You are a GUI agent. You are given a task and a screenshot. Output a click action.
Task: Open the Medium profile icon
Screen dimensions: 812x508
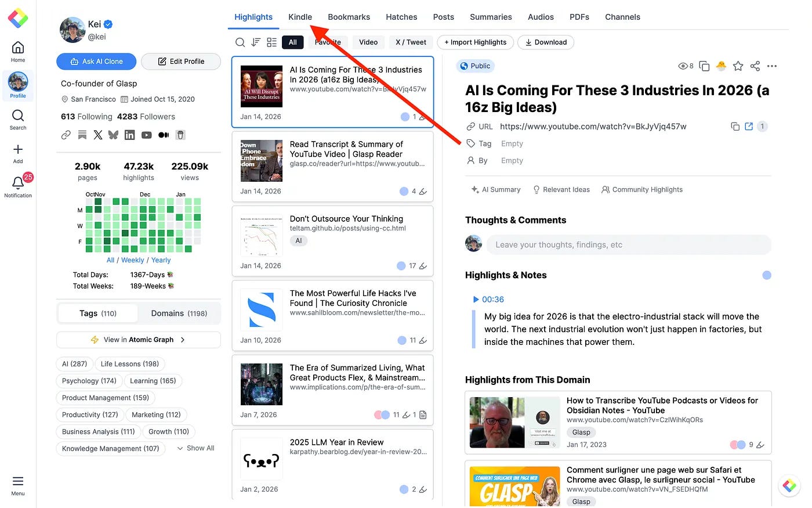click(164, 135)
